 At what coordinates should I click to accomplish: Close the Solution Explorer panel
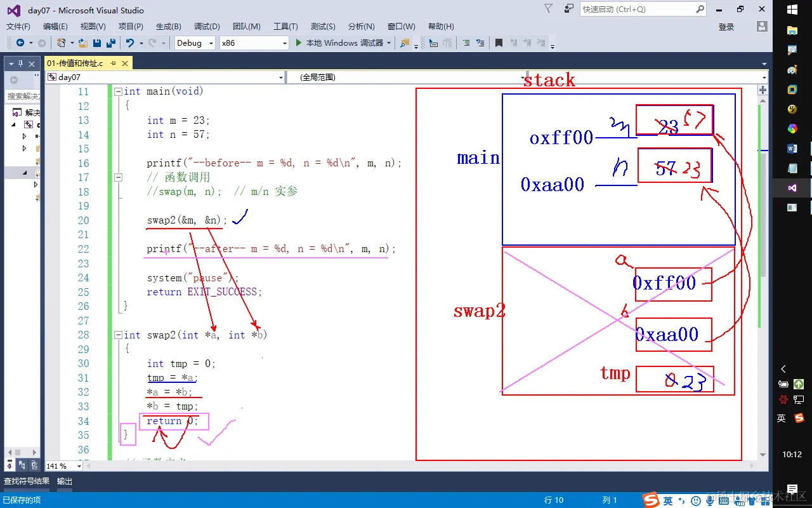[x=30, y=63]
